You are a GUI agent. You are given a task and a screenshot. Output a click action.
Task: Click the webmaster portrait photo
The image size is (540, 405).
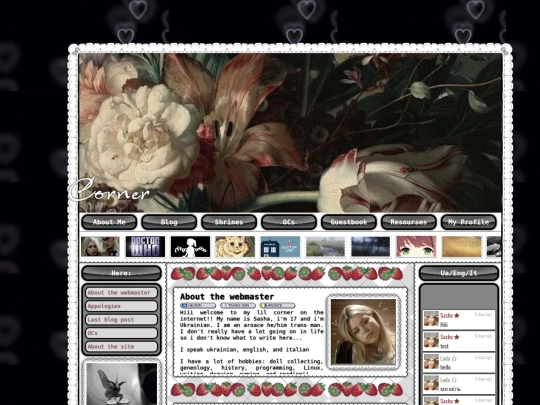[363, 332]
